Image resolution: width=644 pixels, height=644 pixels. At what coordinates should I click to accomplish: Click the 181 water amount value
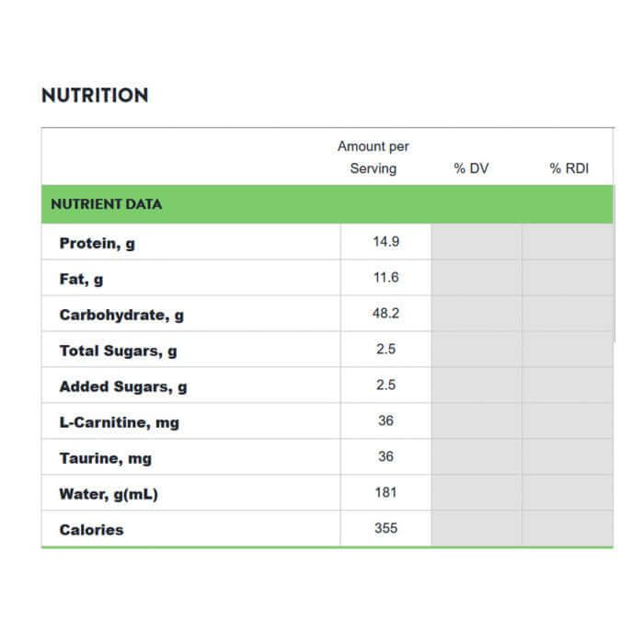click(385, 492)
